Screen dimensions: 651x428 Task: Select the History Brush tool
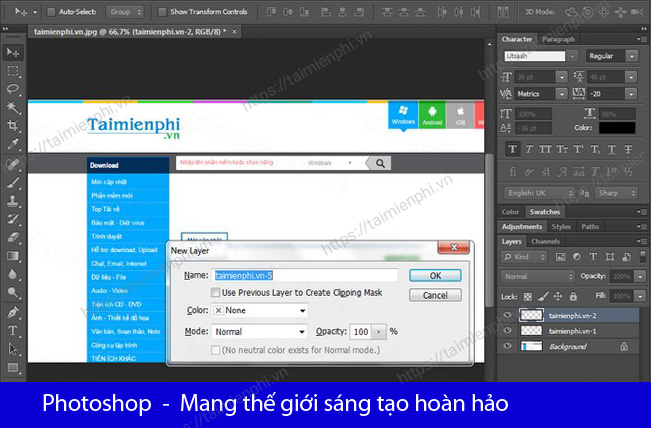click(x=13, y=219)
